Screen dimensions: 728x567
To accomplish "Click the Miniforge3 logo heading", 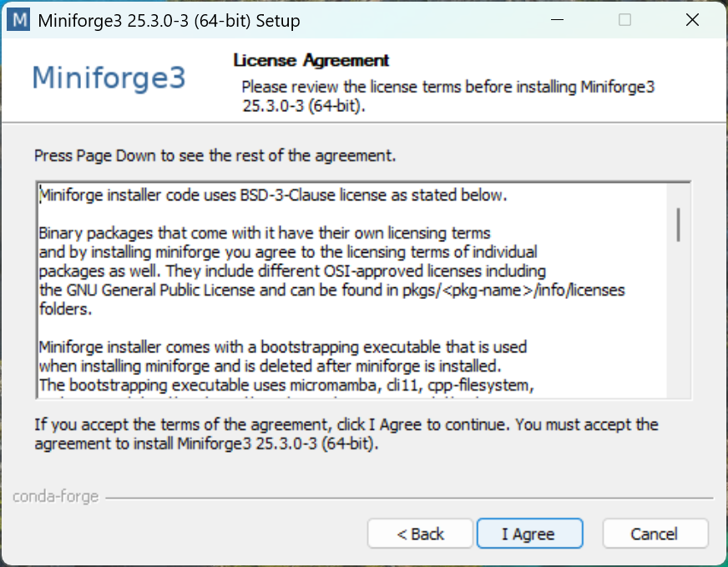I will tap(109, 78).
